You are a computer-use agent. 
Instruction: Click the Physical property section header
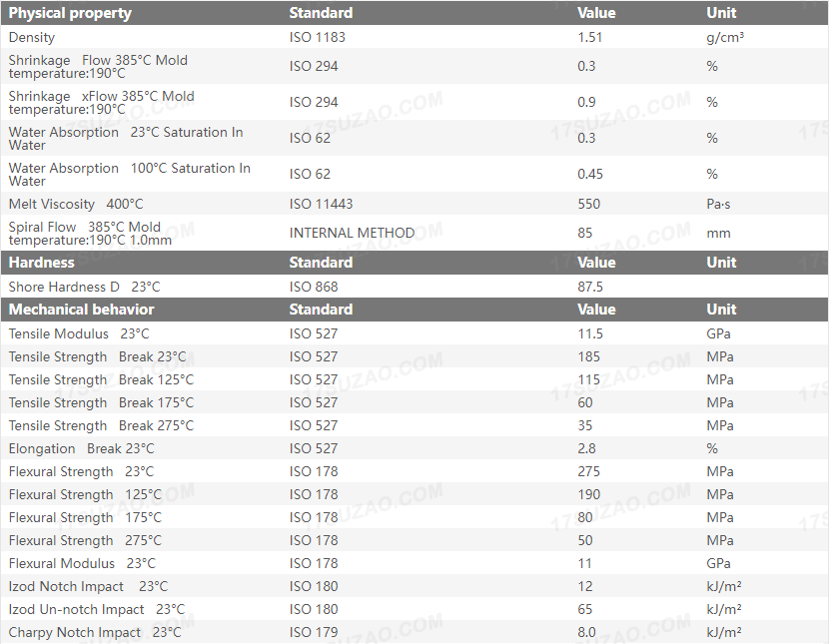[70, 13]
